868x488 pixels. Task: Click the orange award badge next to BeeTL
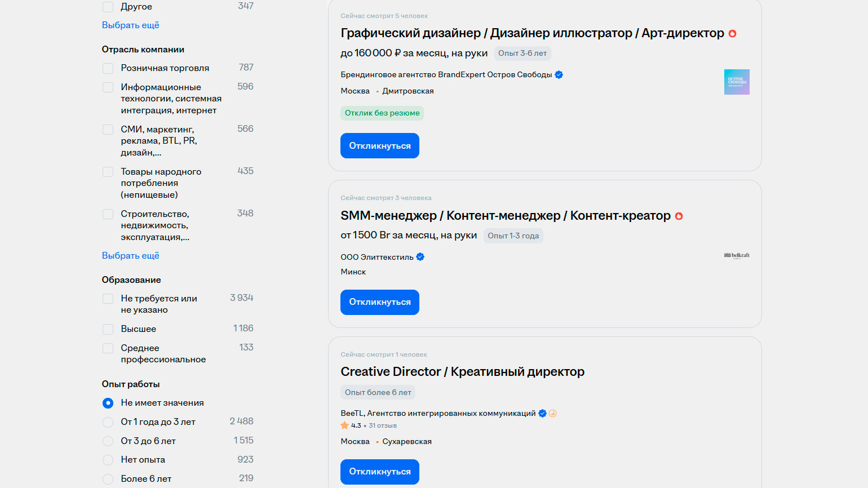tap(553, 413)
